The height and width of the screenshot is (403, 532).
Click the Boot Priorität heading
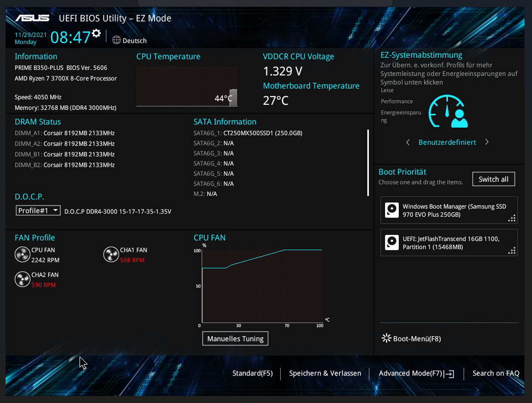[x=402, y=172]
